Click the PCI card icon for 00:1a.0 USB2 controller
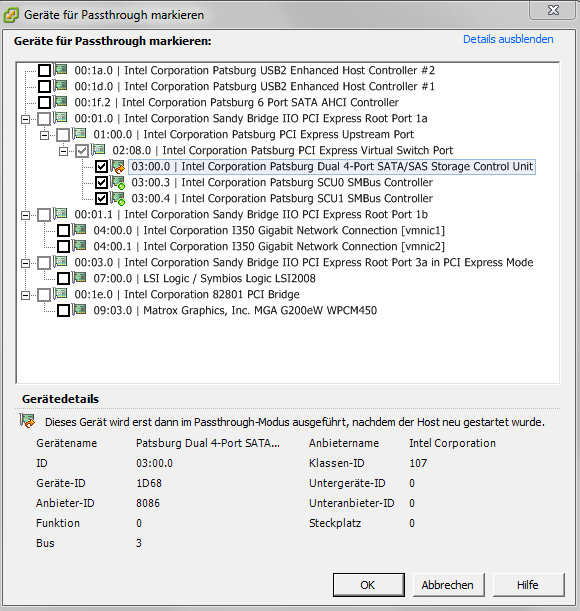The width and height of the screenshot is (580, 611). (61, 70)
